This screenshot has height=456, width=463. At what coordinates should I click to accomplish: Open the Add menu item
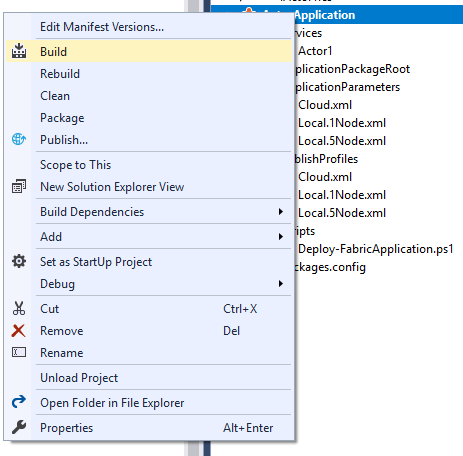click(x=148, y=237)
